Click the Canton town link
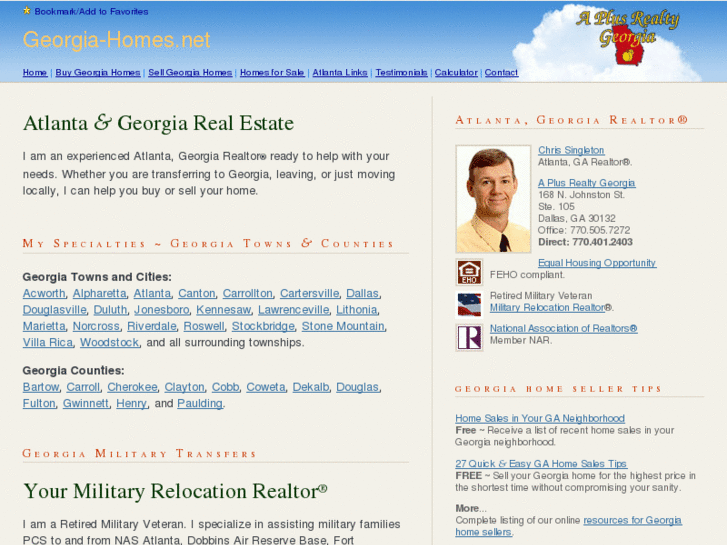This screenshot has height=545, width=727. (x=197, y=294)
